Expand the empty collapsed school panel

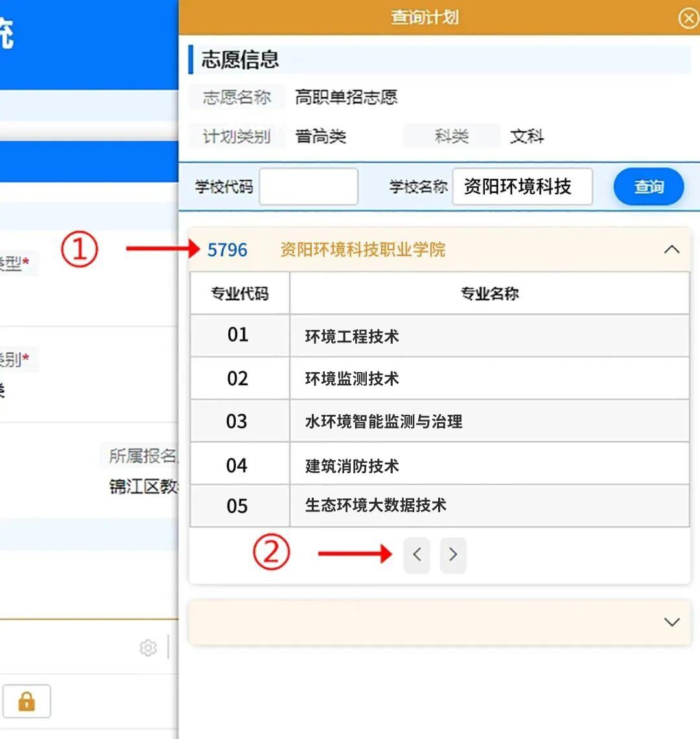coord(671,622)
